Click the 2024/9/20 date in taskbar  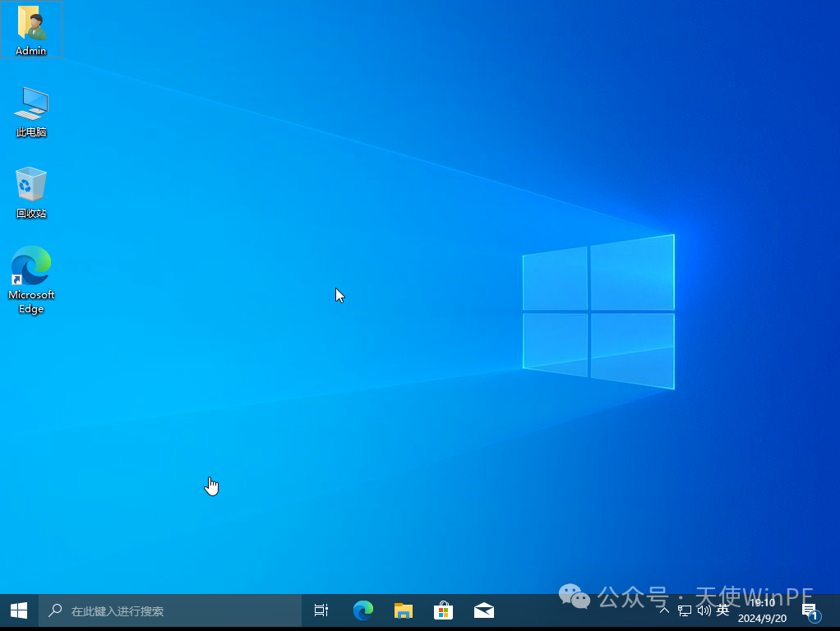click(x=762, y=619)
